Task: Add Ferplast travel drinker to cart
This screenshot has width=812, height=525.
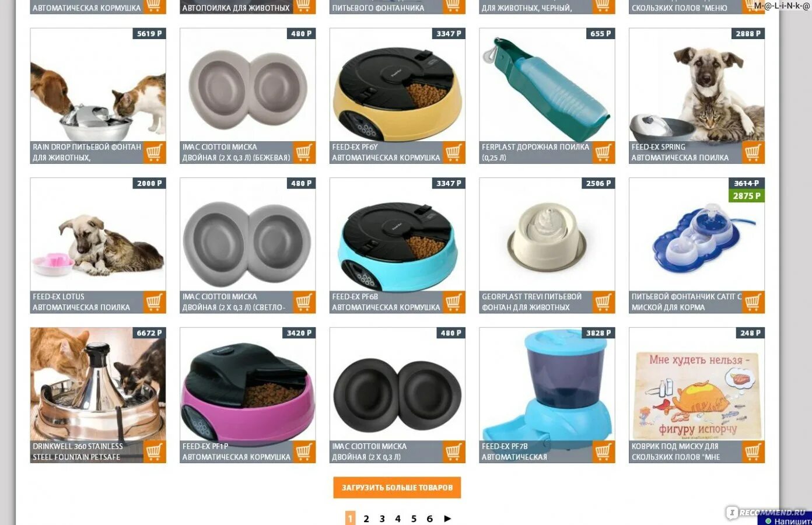Action: pos(604,153)
